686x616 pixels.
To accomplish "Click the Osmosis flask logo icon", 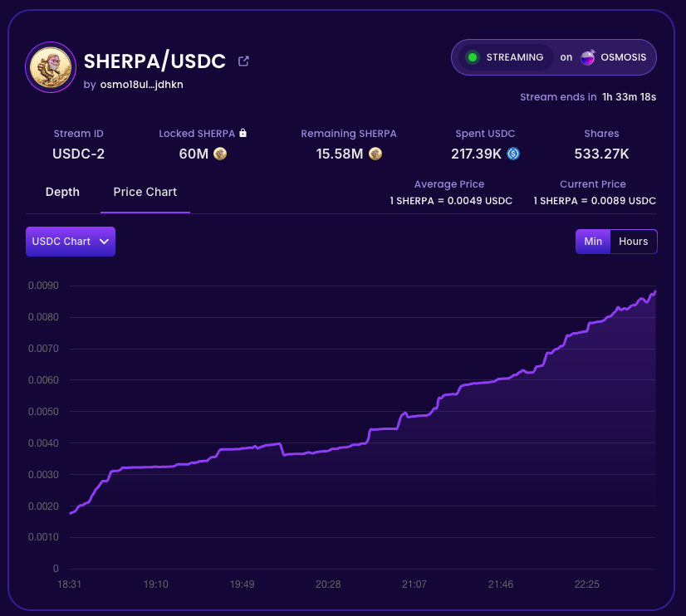I will click(x=587, y=57).
